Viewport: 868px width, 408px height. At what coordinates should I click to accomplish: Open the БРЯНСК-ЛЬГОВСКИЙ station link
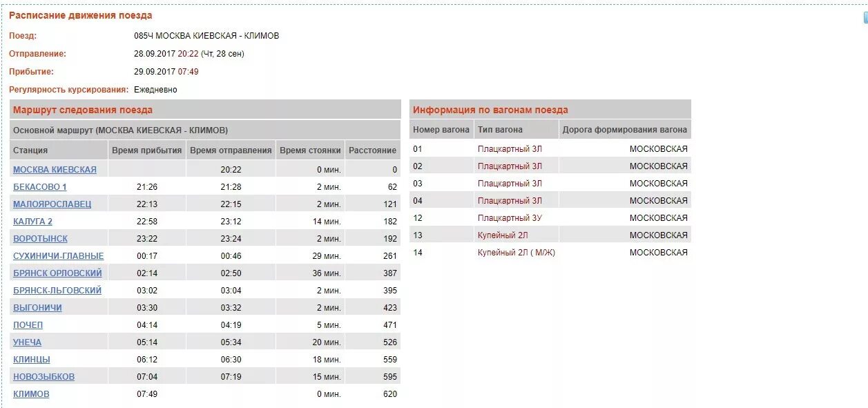click(x=57, y=291)
